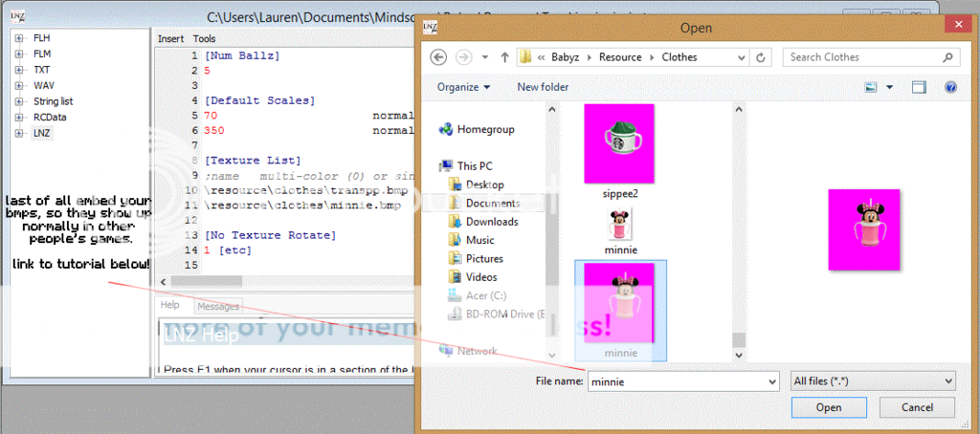
Task: Click the preview pane minnie image
Action: [864, 229]
